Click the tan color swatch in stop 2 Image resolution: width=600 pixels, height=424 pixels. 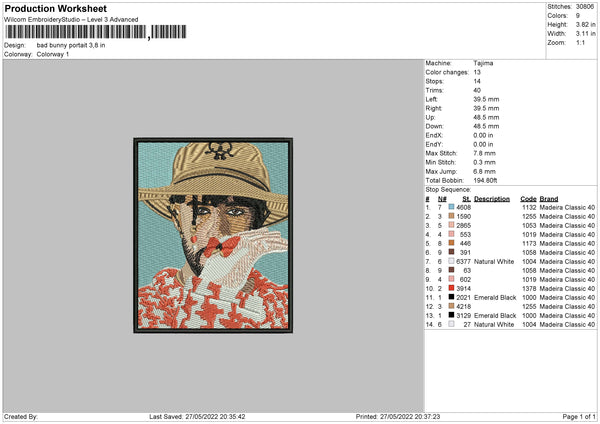(452, 216)
